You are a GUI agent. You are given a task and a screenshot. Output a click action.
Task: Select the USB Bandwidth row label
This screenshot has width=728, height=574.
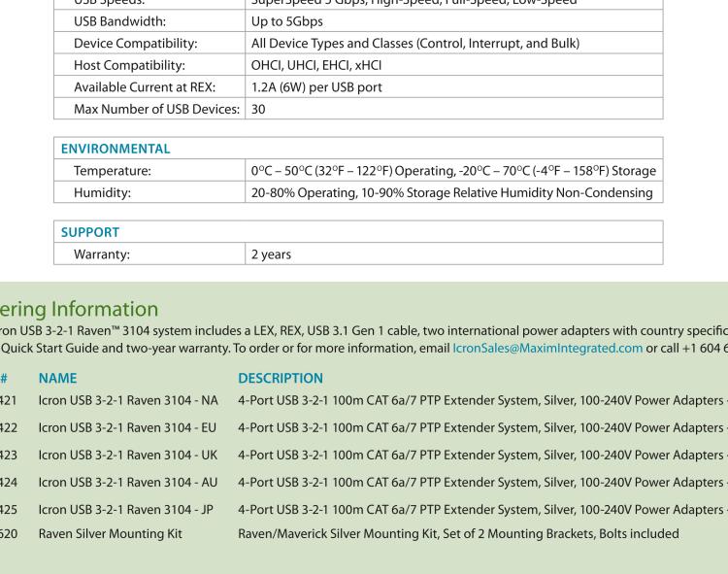click(x=119, y=19)
